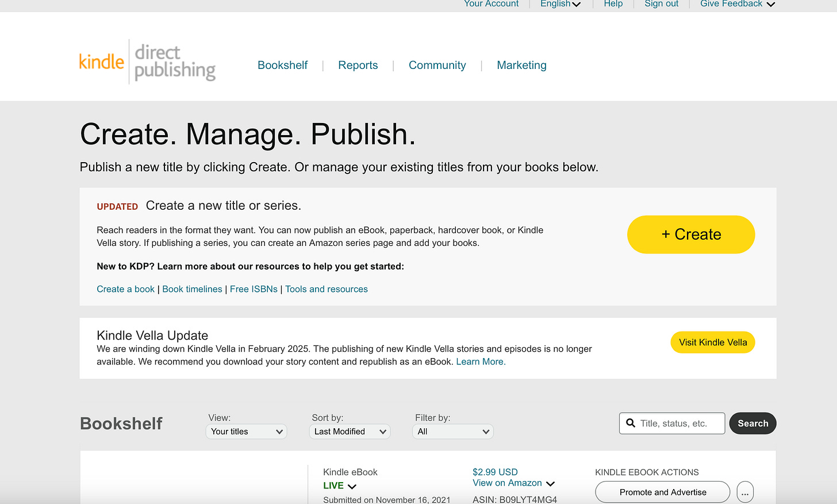Screen dimensions: 837x504
Task: Go to the Bookshelf tab
Action: coord(282,66)
